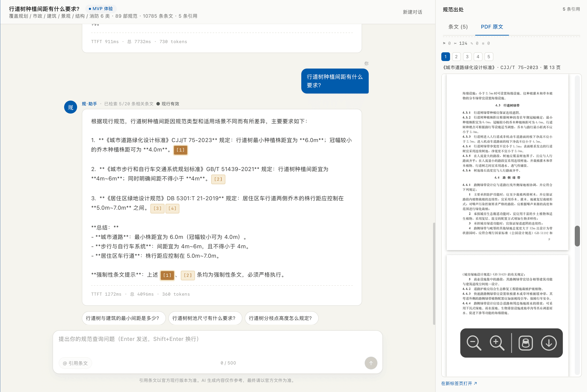Click the 规范出处 panel heading
Screen dimensions: 587x392
point(453,9)
